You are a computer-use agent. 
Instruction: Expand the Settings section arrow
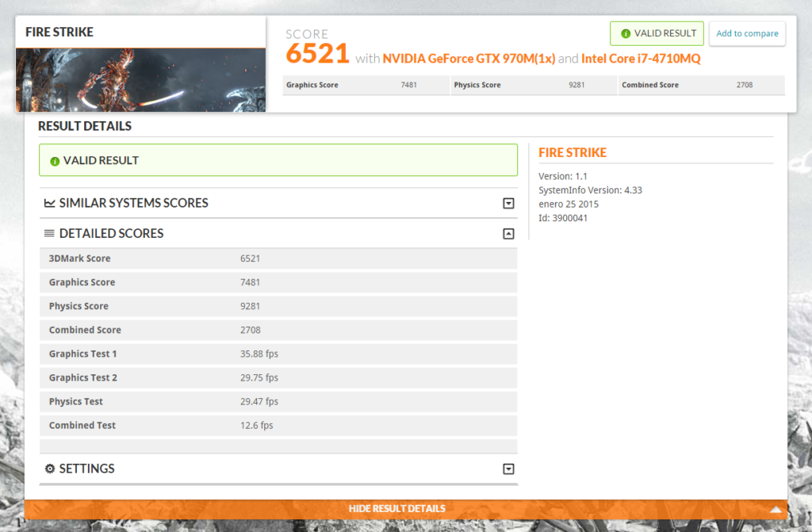(508, 469)
